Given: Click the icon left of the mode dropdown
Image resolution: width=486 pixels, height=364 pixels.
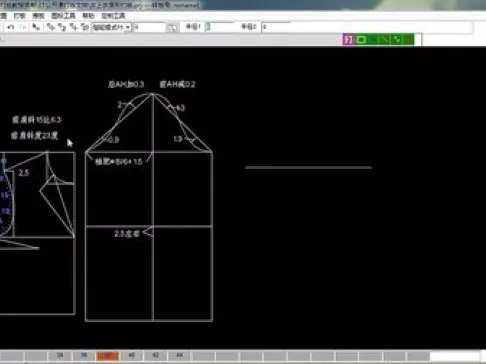Looking at the screenshot, I should pyautogui.click(x=85, y=27).
